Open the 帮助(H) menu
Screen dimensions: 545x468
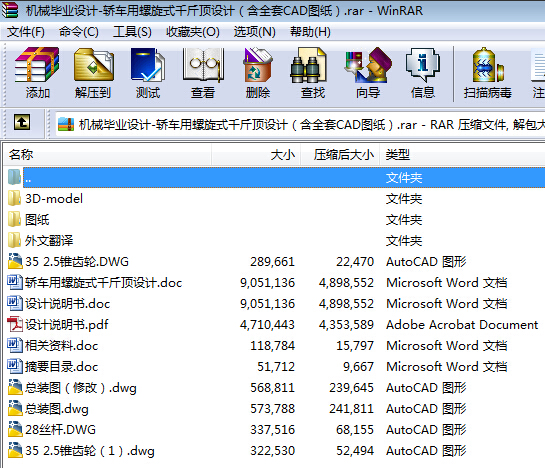[310, 32]
